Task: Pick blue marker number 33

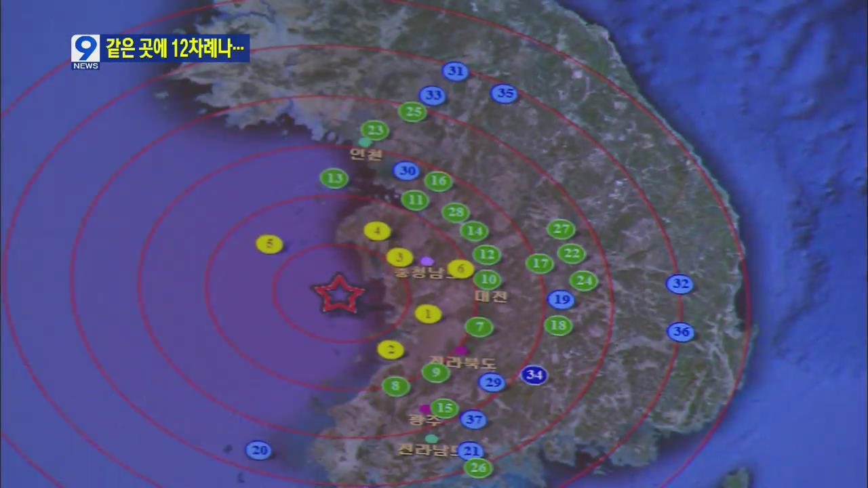Action: point(433,96)
